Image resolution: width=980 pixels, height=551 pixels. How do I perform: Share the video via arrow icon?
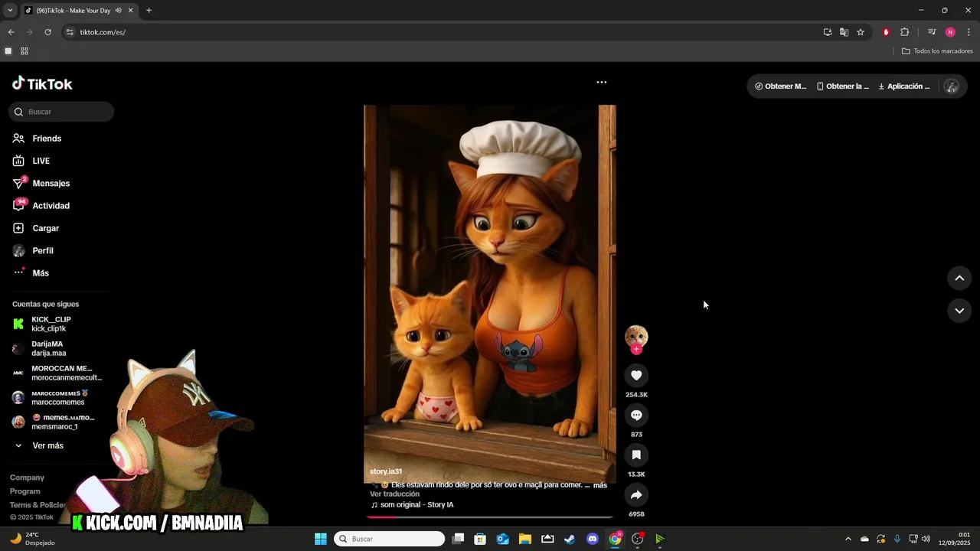click(x=636, y=495)
